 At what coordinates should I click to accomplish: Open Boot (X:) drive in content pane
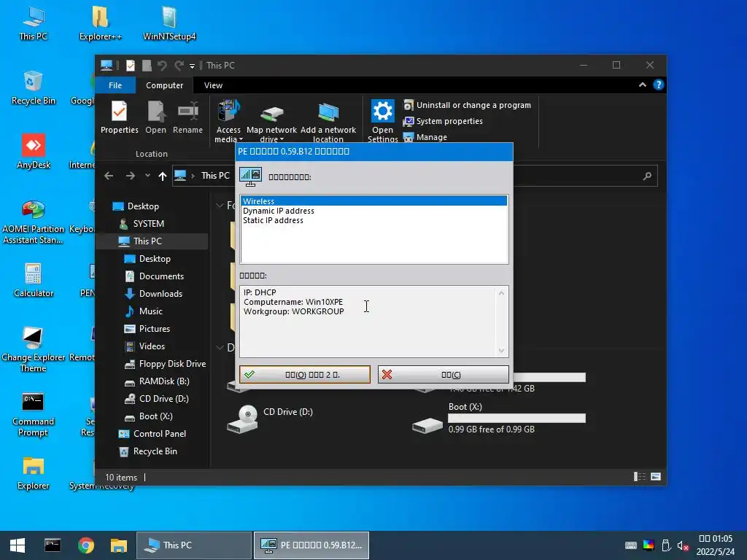coord(498,418)
